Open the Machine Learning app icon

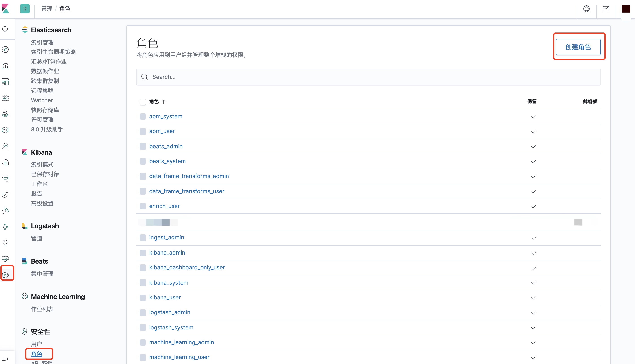[5, 130]
